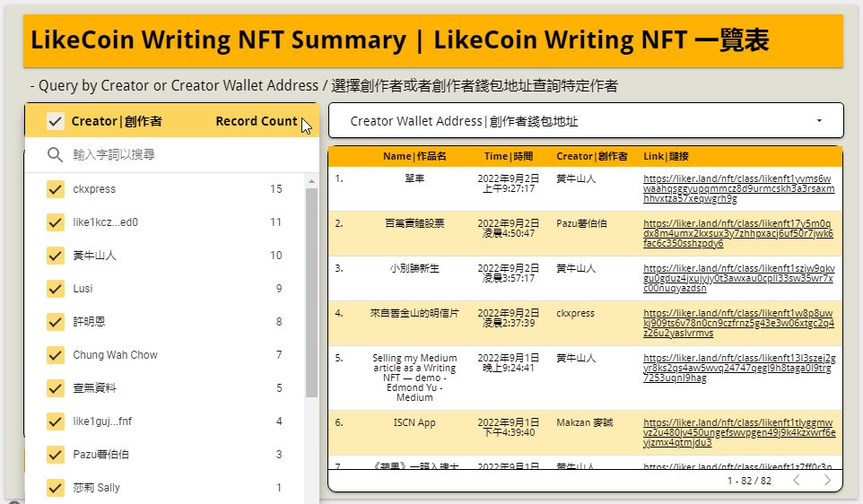Click the 墅車 title cell

point(414,178)
